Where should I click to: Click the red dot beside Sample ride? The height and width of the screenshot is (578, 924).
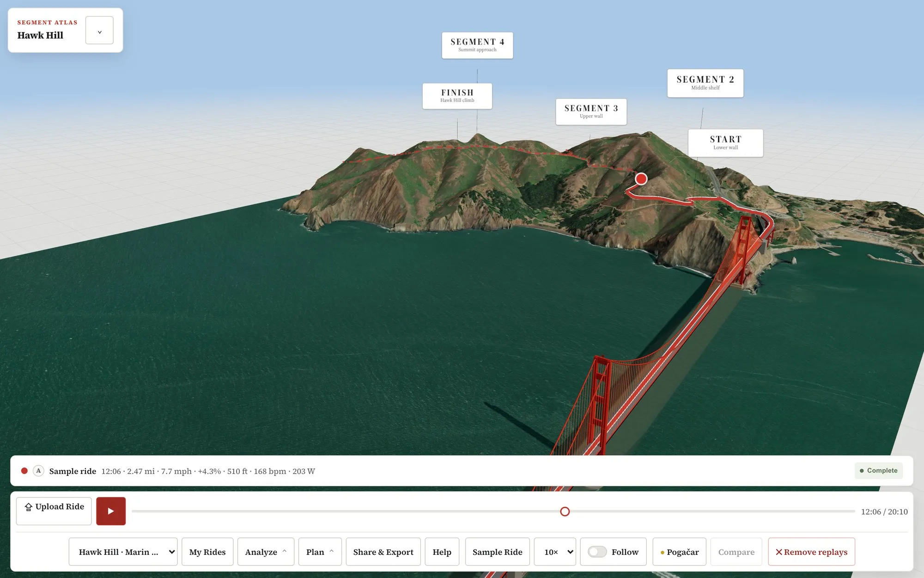pyautogui.click(x=24, y=471)
